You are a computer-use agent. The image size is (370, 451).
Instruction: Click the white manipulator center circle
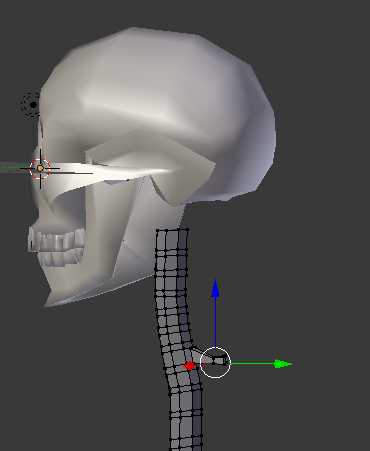pyautogui.click(x=215, y=363)
